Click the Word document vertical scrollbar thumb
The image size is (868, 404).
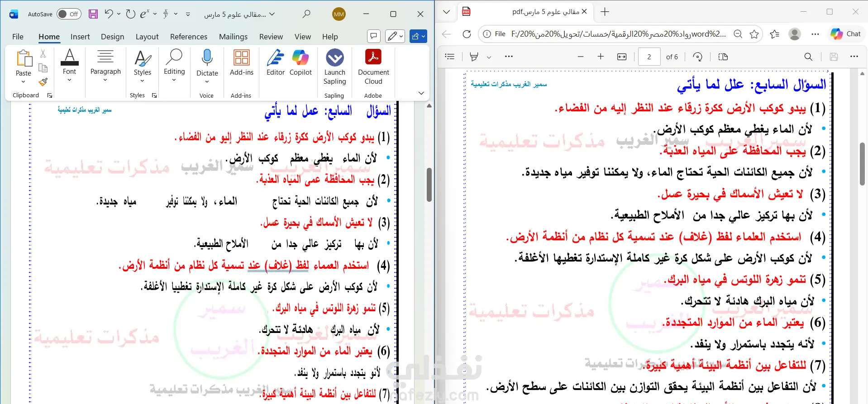429,185
